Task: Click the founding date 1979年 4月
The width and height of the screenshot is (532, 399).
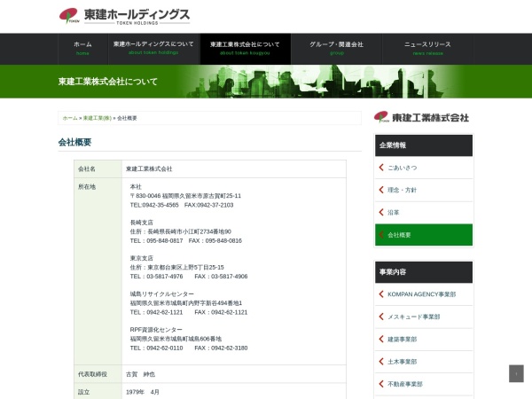Action: [143, 392]
